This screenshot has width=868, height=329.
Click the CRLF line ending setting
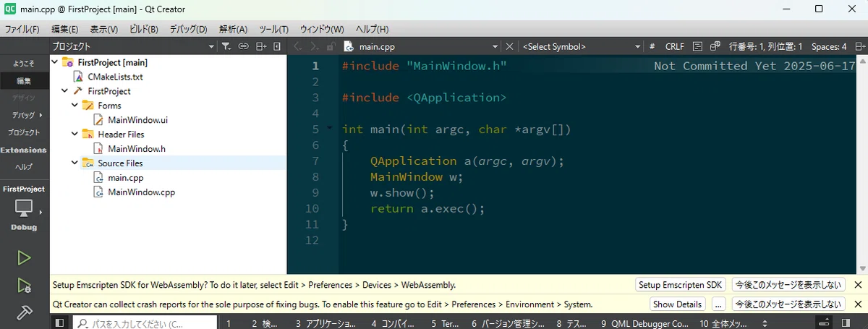(x=674, y=46)
